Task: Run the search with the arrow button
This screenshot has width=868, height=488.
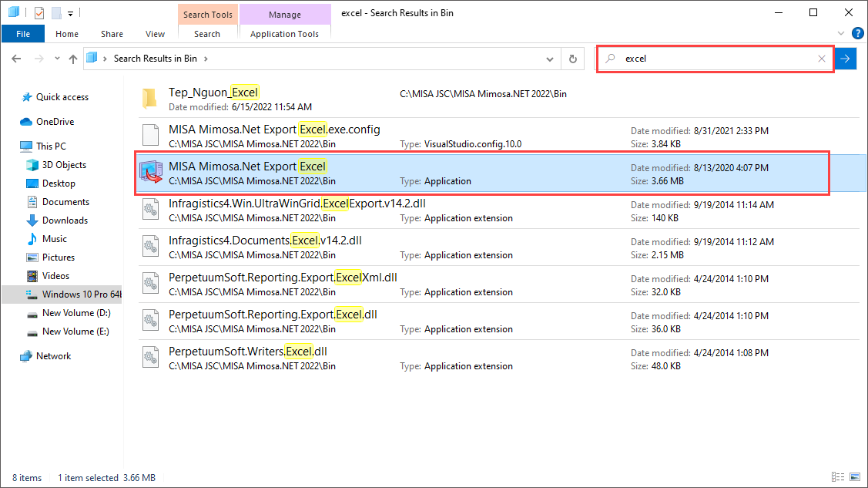Action: tap(846, 59)
